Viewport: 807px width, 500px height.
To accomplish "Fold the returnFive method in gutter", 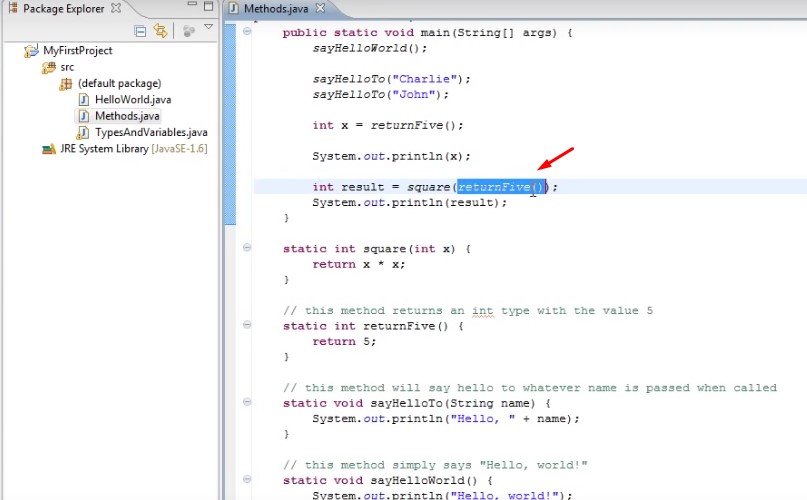I will click(247, 326).
